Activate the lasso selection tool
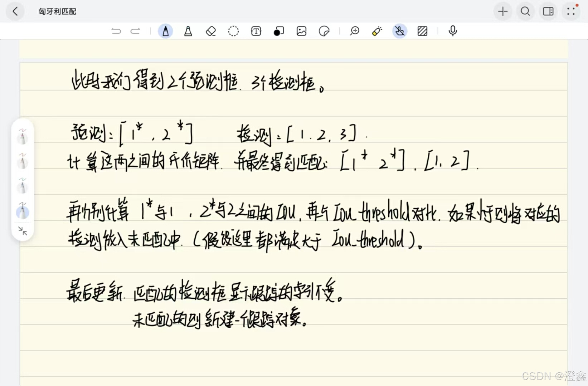This screenshot has height=386, width=588. (233, 31)
